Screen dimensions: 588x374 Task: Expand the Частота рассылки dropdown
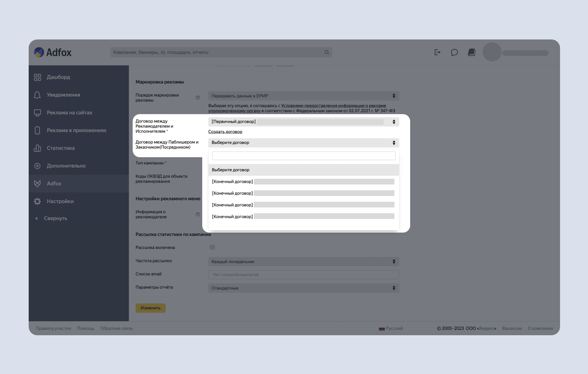pyautogui.click(x=303, y=262)
